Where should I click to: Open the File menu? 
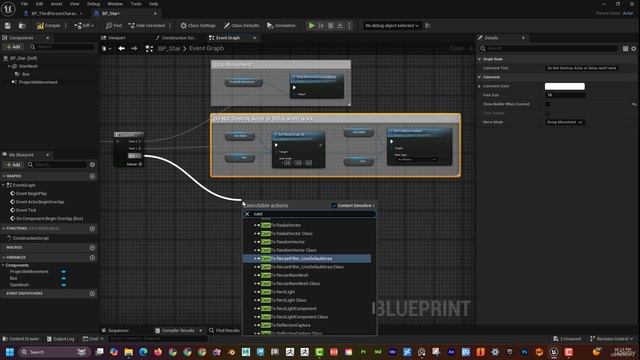tap(24, 4)
